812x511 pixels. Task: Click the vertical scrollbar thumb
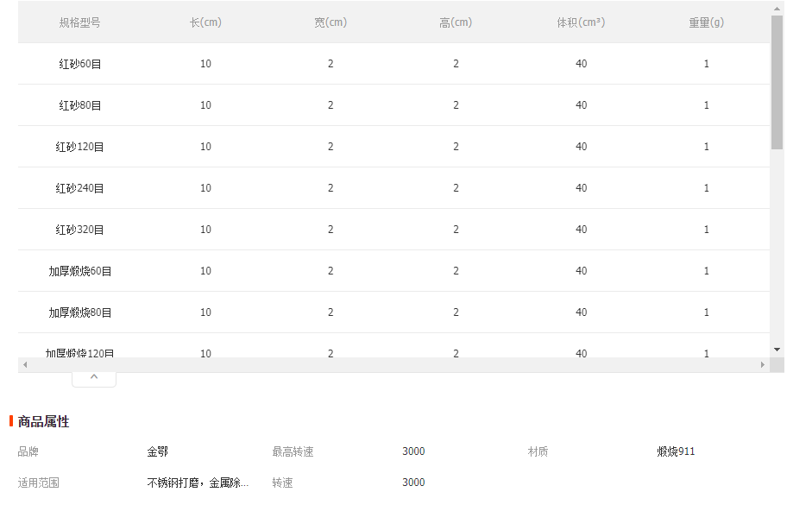click(777, 82)
